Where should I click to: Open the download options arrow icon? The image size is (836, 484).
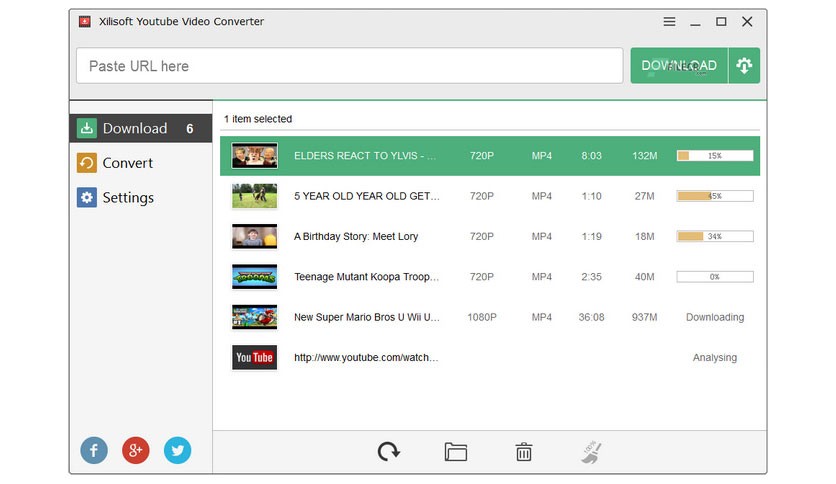744,66
